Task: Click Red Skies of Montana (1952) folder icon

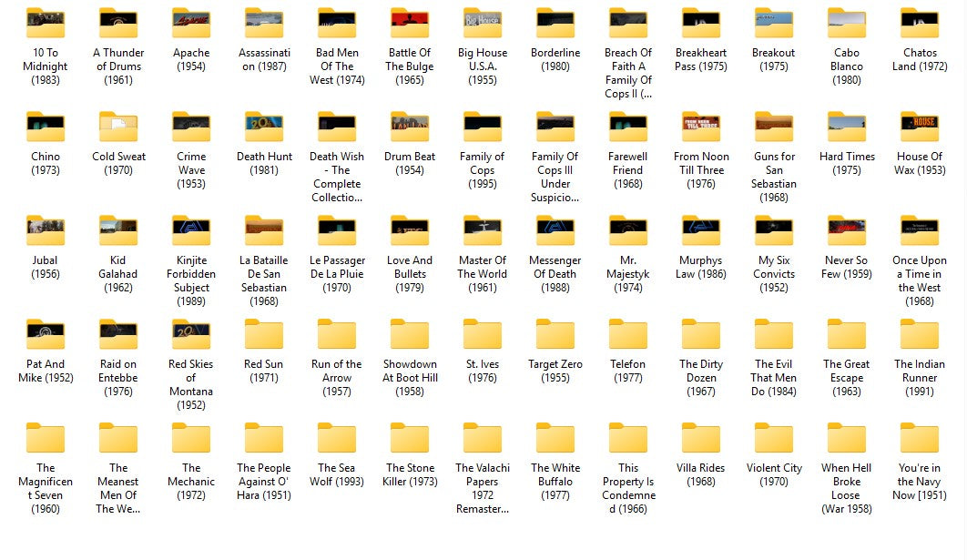Action: tap(191, 334)
